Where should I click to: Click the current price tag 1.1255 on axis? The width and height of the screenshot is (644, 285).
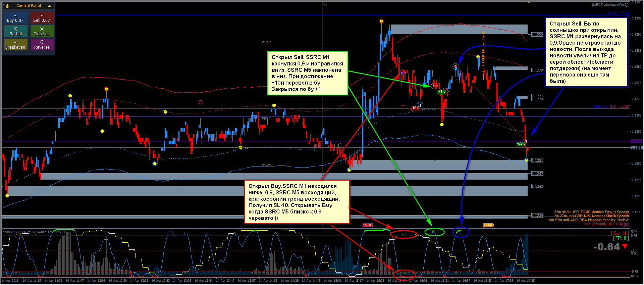point(636,148)
